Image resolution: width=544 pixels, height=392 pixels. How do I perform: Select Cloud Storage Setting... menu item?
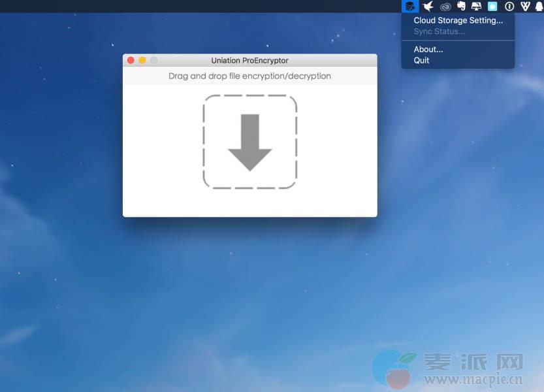(x=458, y=21)
